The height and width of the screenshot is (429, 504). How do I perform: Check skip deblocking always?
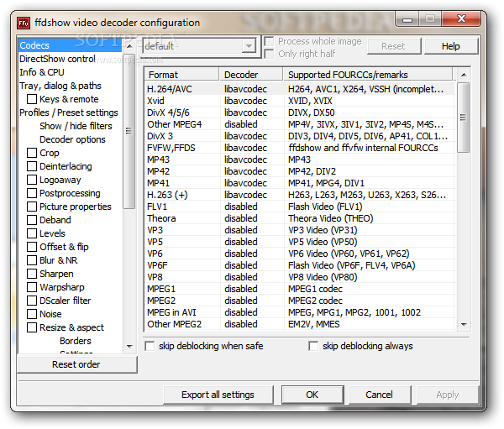313,346
